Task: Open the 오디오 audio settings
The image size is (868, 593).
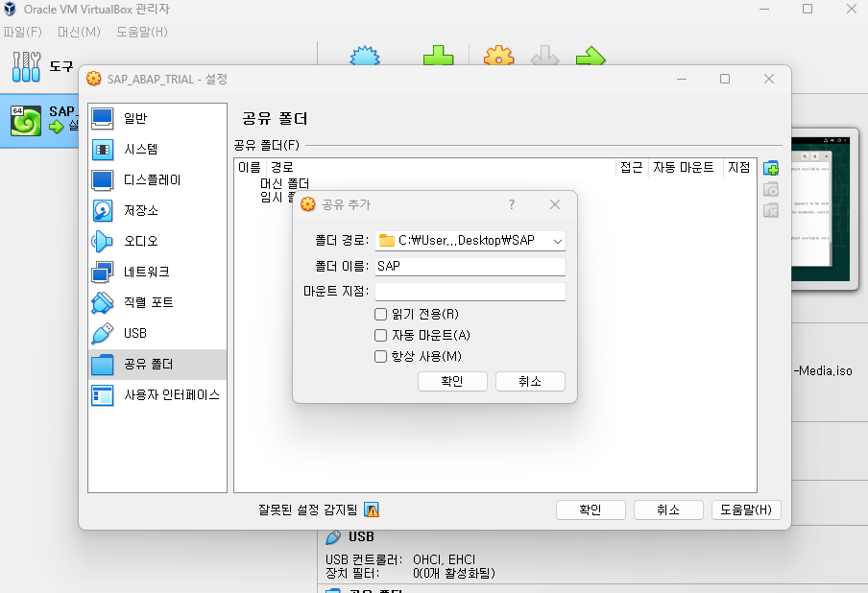Action: tap(157, 241)
